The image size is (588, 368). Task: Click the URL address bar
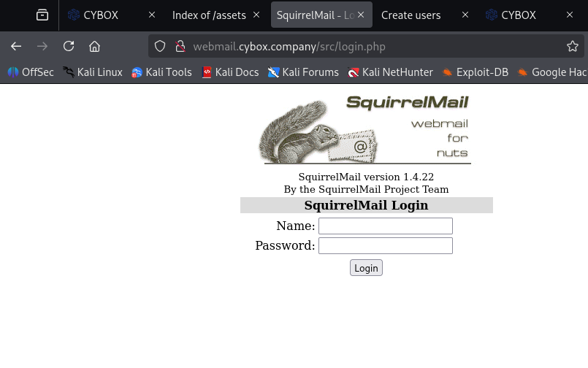[x=365, y=47]
